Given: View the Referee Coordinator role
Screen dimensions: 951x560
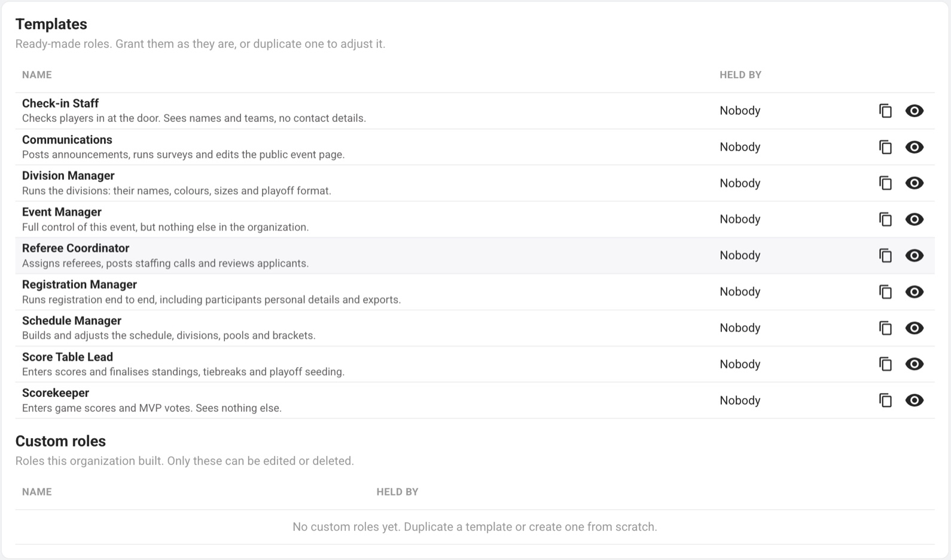Looking at the screenshot, I should point(914,255).
